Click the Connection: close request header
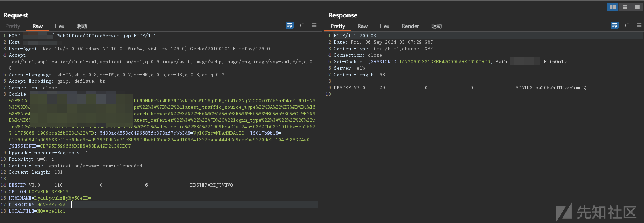This screenshot has width=644, height=223. pyautogui.click(x=33, y=88)
